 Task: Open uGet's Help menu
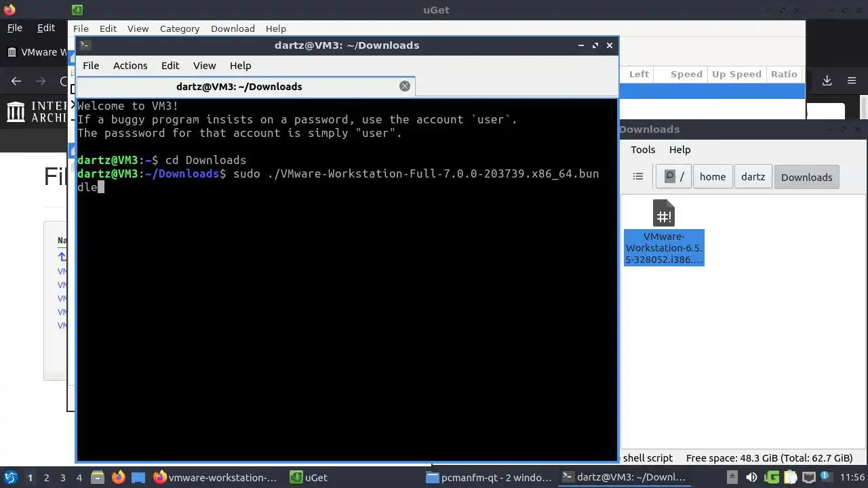[x=276, y=28]
